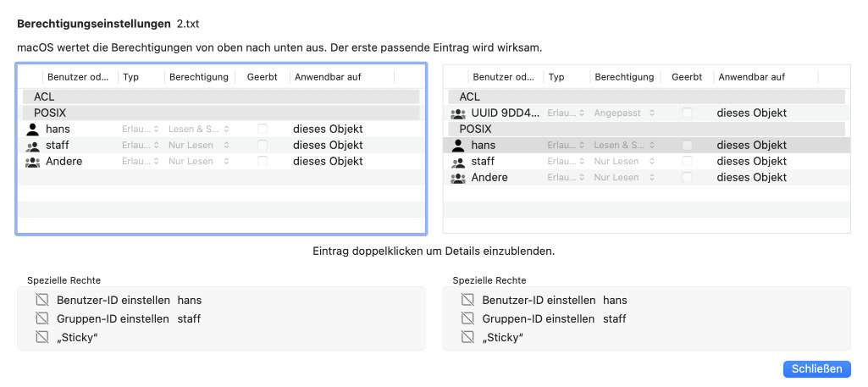Image resolution: width=868 pixels, height=387 pixels.
Task: Open Nur Lesen dropdown for Andere in right table
Action: (x=624, y=177)
